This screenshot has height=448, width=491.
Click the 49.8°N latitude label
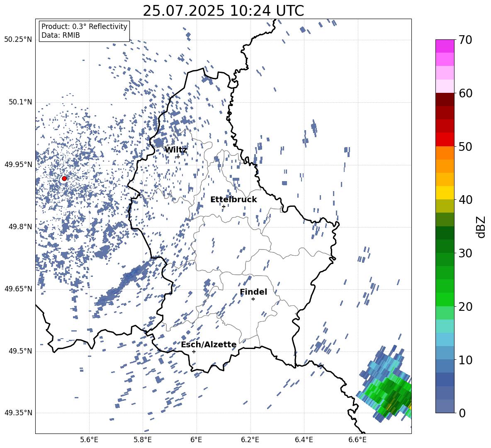pyautogui.click(x=20, y=227)
